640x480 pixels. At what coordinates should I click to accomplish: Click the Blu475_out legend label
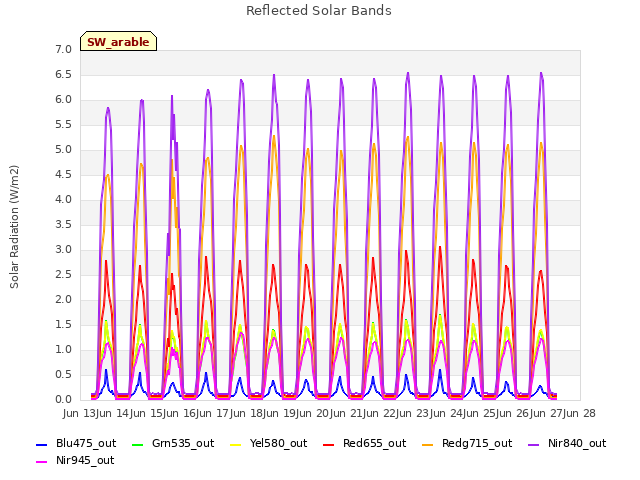pyautogui.click(x=86, y=443)
